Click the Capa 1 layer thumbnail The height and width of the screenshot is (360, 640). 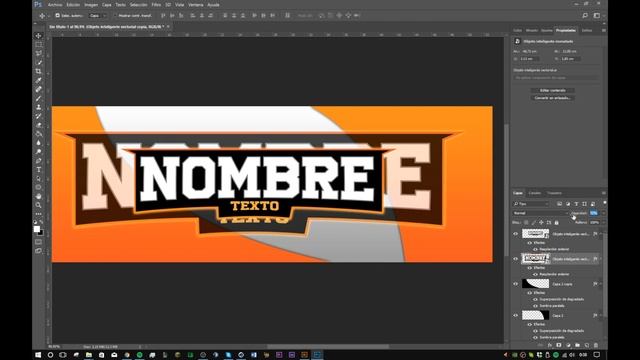pyautogui.click(x=536, y=315)
